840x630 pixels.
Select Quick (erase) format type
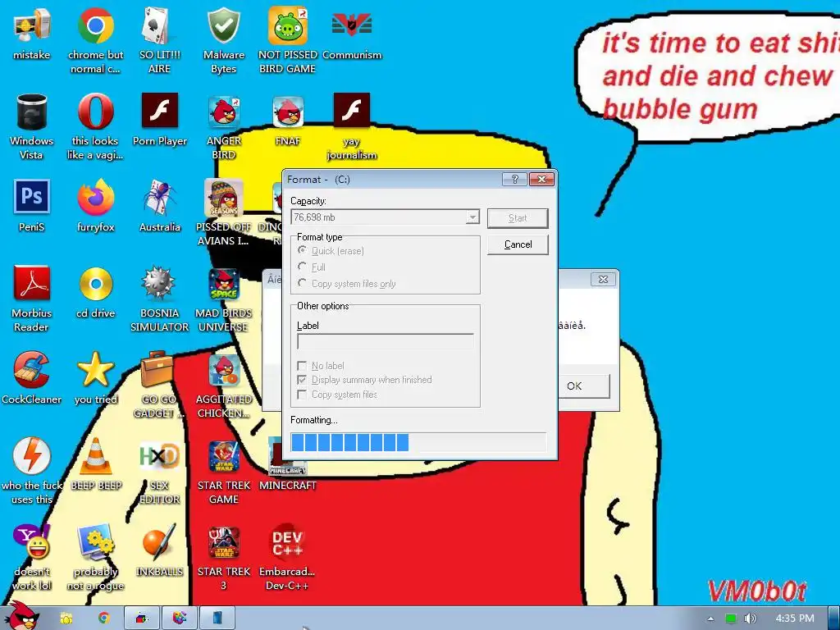pos(303,251)
